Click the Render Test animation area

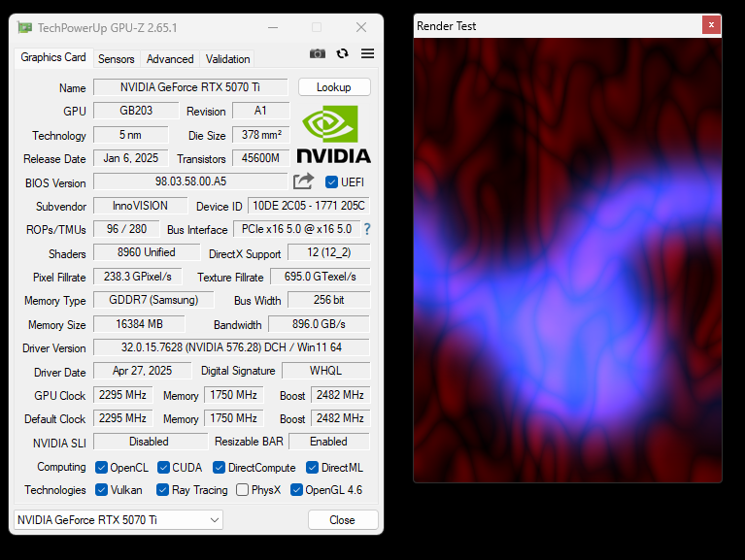coord(568,260)
